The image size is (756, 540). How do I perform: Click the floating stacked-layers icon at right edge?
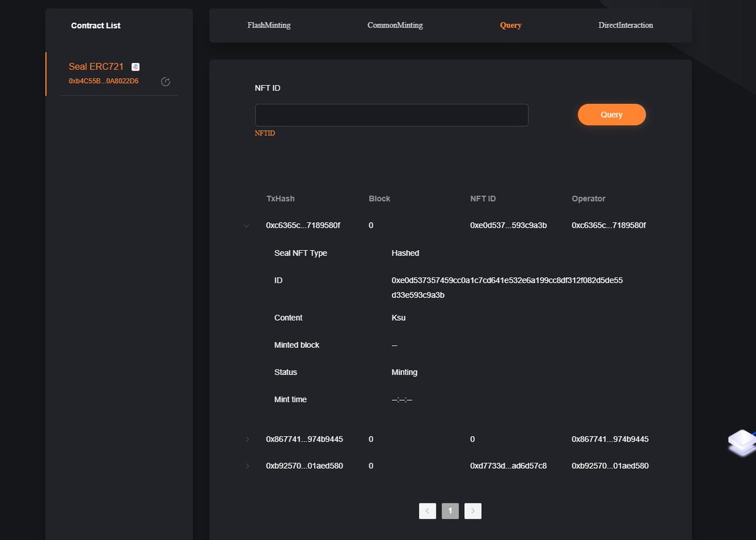click(x=742, y=443)
